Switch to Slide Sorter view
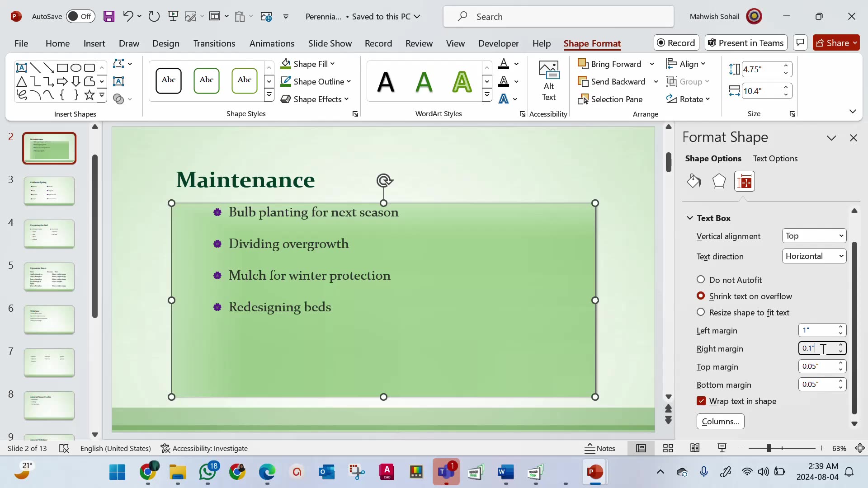Screen dimensions: 868x488 [668, 448]
